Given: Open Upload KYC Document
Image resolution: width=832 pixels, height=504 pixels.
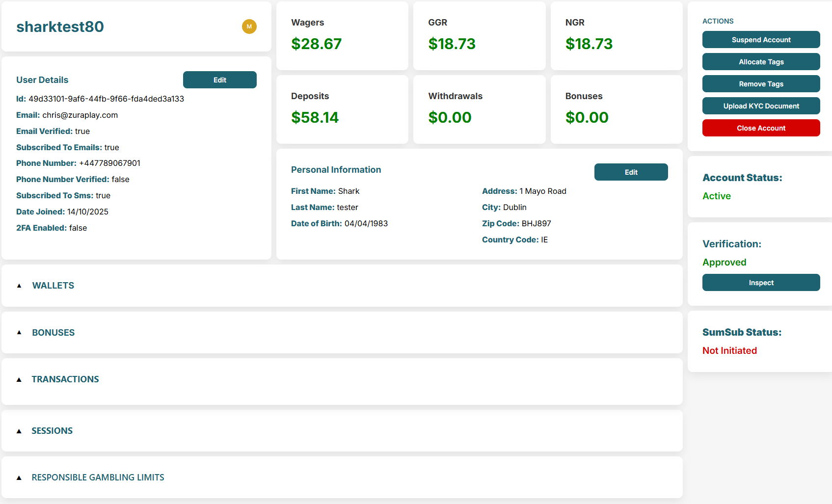Looking at the screenshot, I should pyautogui.click(x=761, y=106).
